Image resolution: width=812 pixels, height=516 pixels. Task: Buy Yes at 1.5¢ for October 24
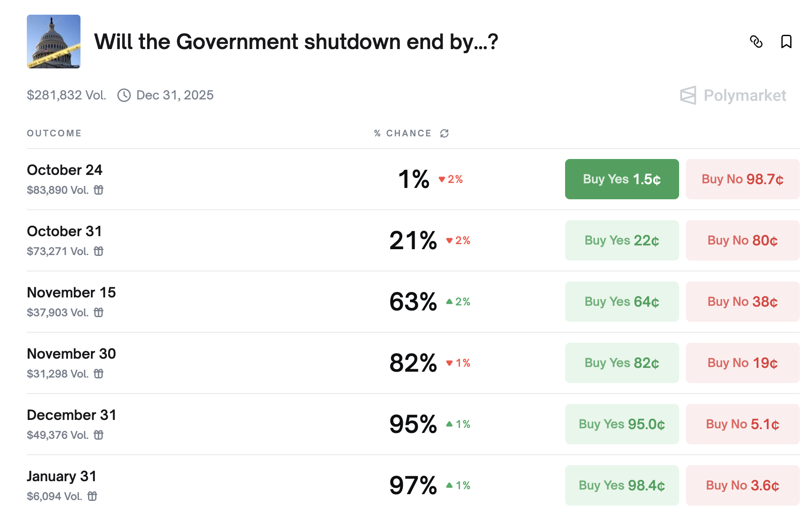622,179
